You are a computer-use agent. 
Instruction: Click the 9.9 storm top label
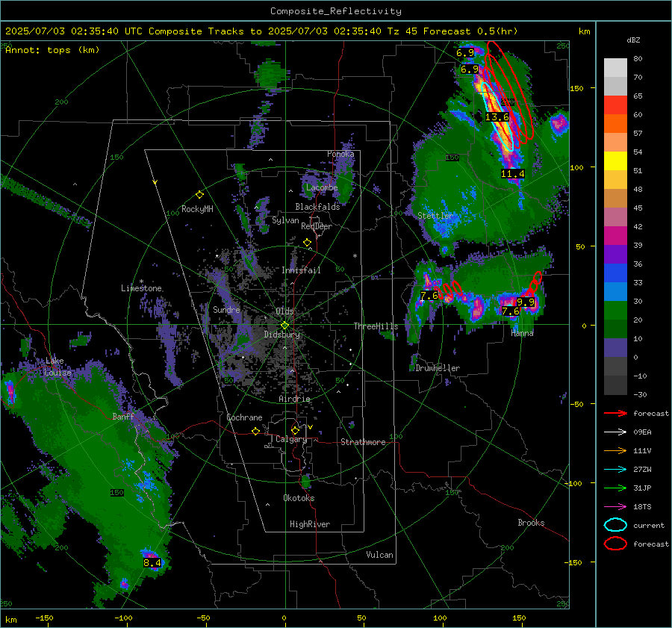526,302
